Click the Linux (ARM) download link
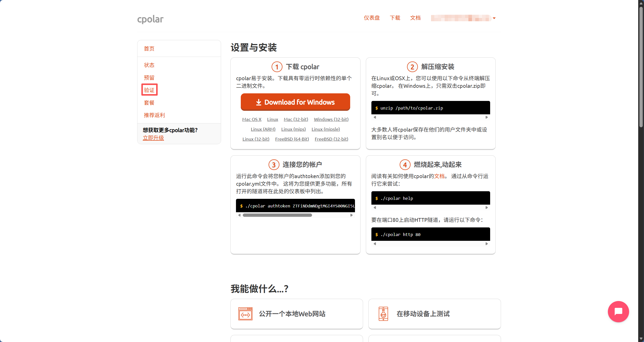This screenshot has width=644, height=342. click(x=263, y=129)
